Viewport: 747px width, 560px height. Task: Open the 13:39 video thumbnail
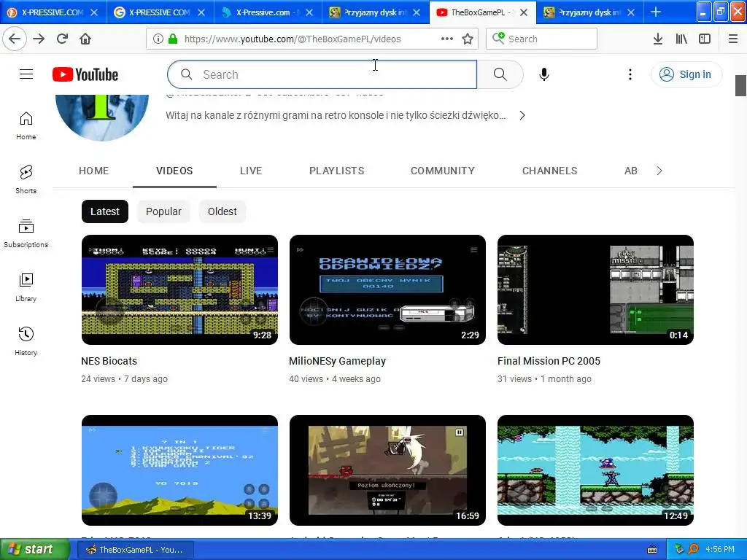(179, 470)
